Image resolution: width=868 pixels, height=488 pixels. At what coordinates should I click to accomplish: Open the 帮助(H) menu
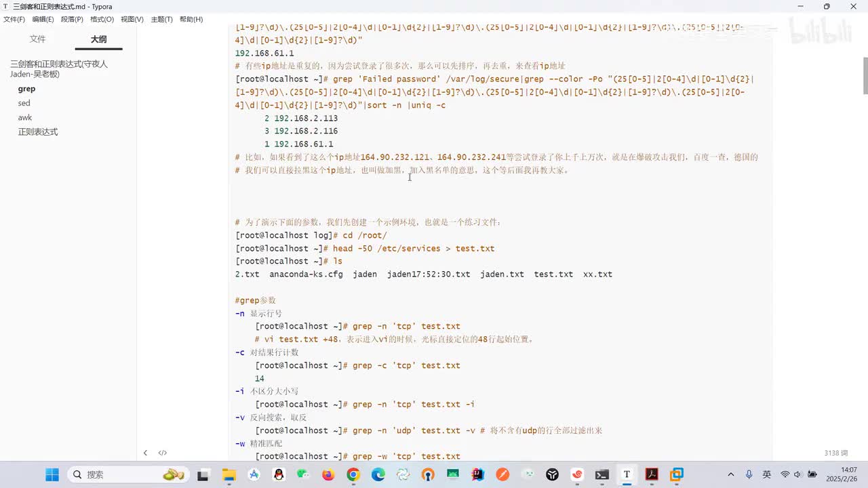coord(191,20)
